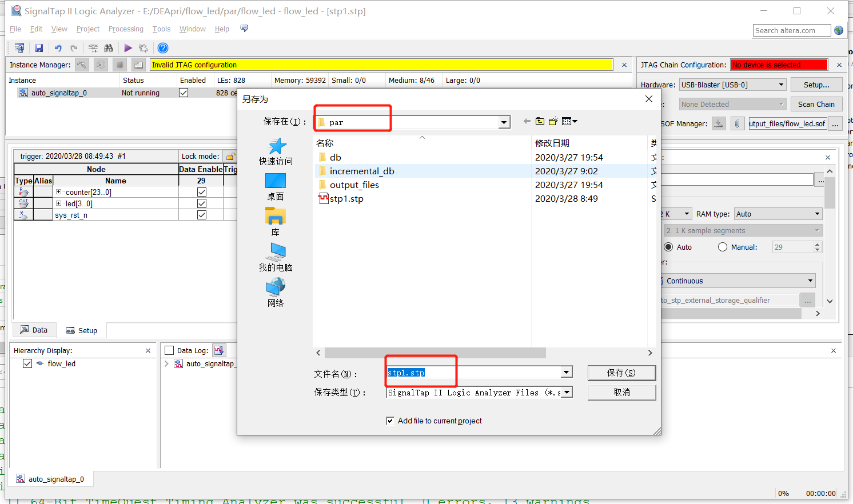Select the Run Analysis toolbar icon
The height and width of the screenshot is (504, 853).
(x=127, y=48)
